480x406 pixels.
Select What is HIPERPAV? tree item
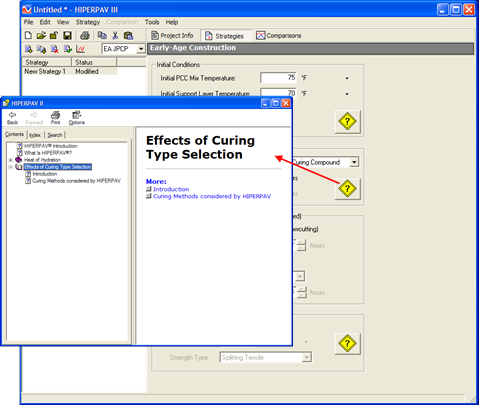pos(48,153)
